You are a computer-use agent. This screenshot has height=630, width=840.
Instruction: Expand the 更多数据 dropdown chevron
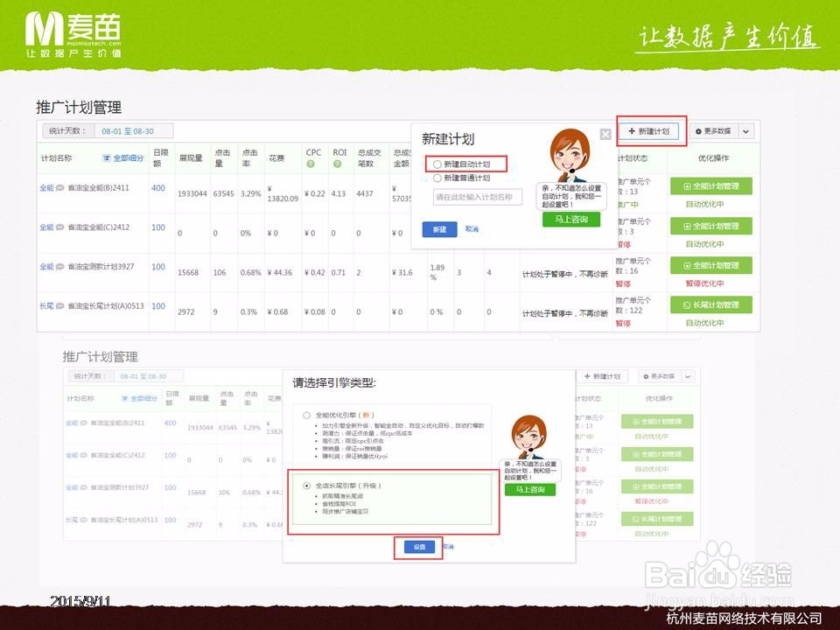[x=745, y=130]
